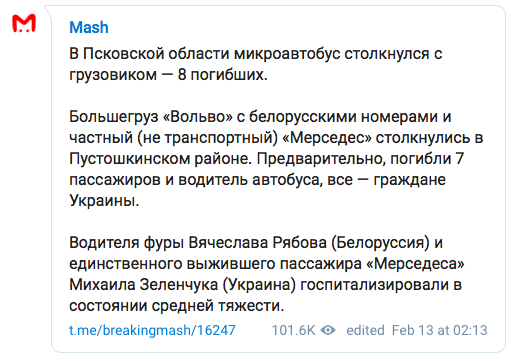
Task: Click the phrase "состоянии средней тяжести"
Action: coord(176,306)
